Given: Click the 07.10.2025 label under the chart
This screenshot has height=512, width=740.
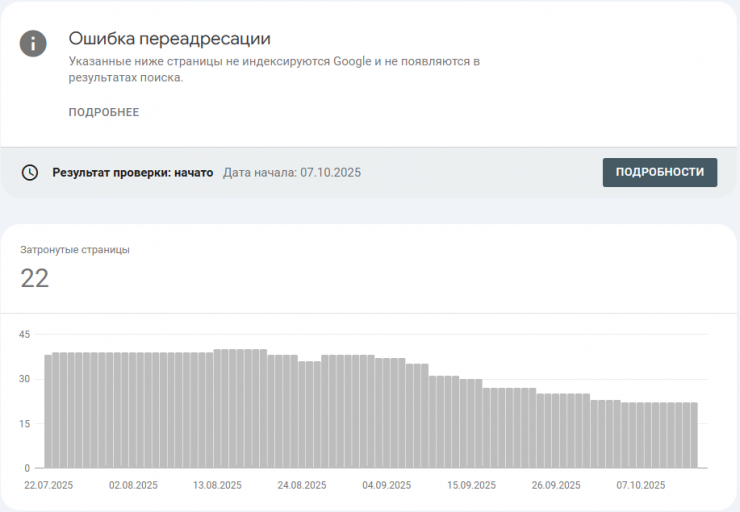Looking at the screenshot, I should [x=640, y=485].
